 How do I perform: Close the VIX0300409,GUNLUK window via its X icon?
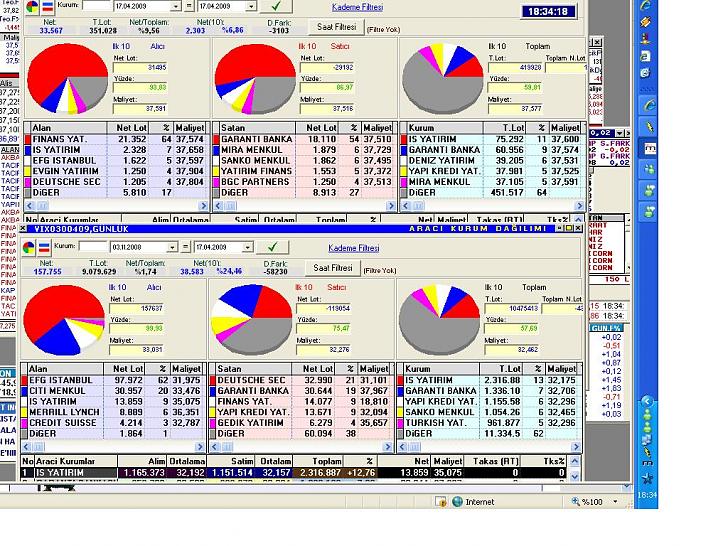pyautogui.click(x=24, y=228)
